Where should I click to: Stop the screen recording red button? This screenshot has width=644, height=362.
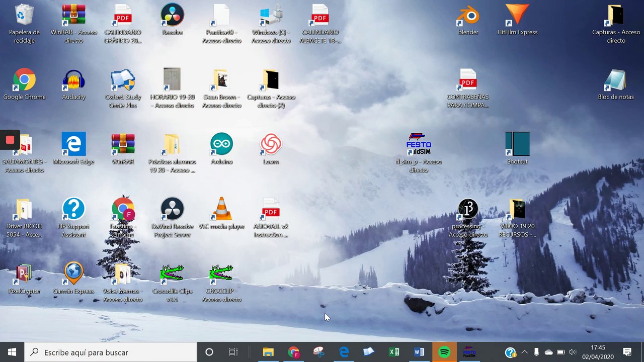(10, 140)
